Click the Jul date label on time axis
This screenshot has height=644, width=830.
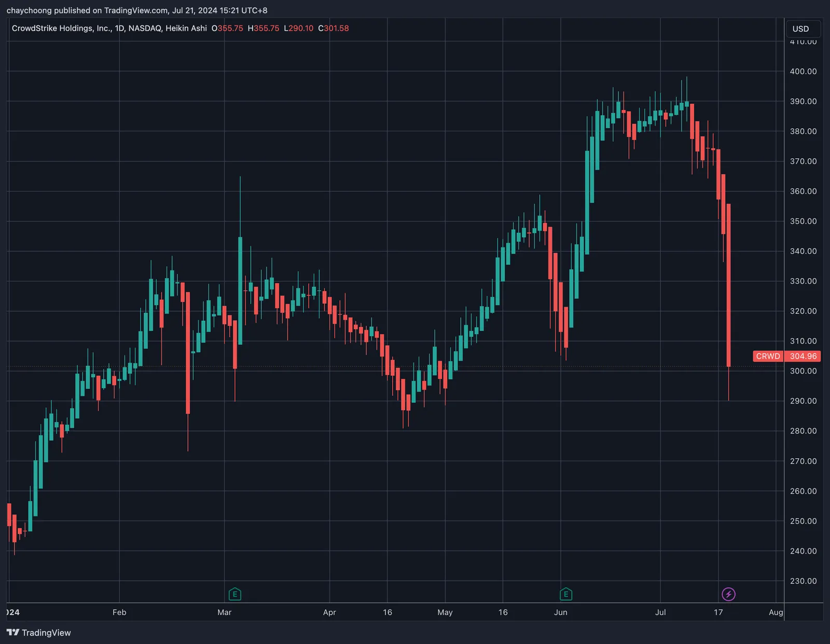point(660,612)
